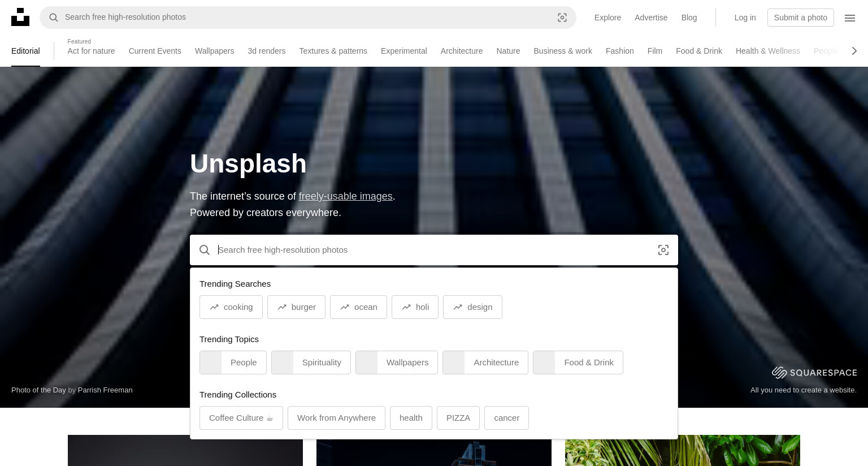The height and width of the screenshot is (466, 868).
Task: Go to the Explore page
Action: click(x=607, y=18)
